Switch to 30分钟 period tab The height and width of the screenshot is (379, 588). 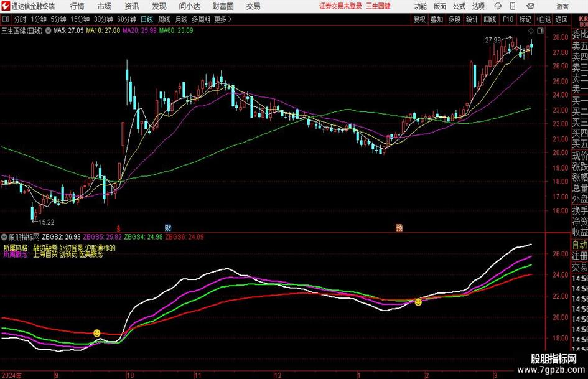coord(103,19)
